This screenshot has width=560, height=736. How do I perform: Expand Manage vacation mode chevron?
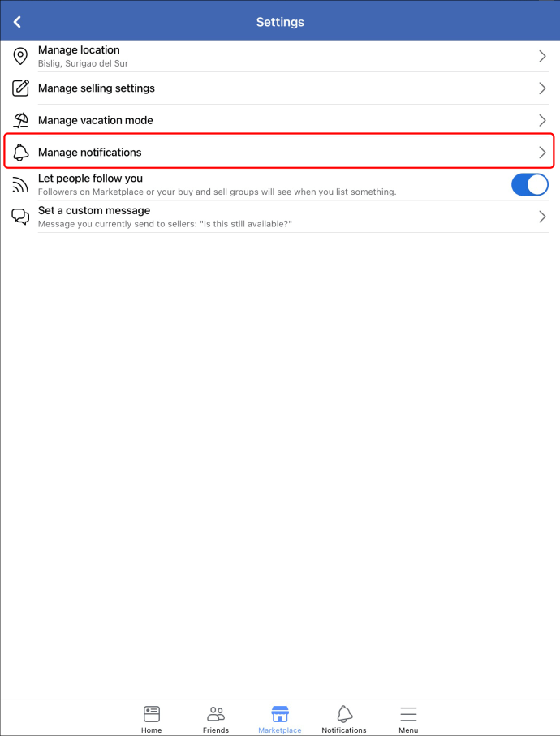pyautogui.click(x=542, y=120)
